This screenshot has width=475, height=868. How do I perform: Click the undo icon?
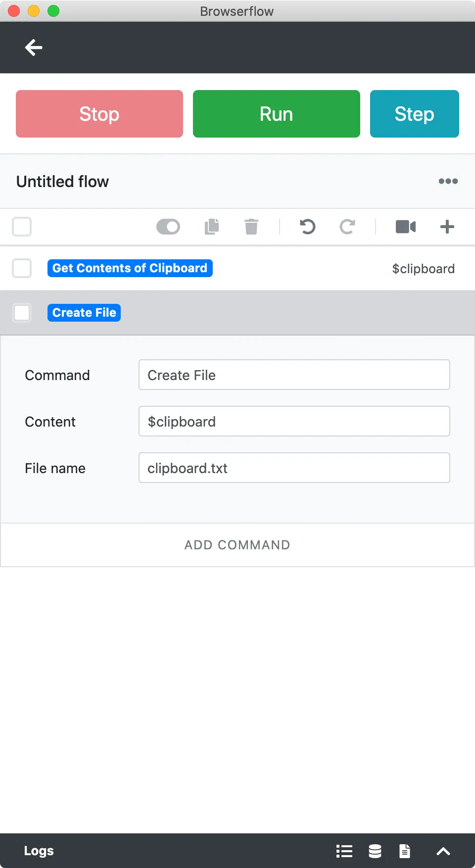click(308, 227)
